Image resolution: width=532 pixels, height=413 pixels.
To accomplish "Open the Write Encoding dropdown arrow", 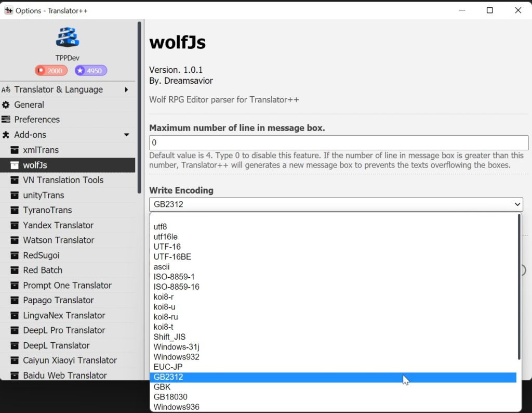I will click(x=517, y=204).
